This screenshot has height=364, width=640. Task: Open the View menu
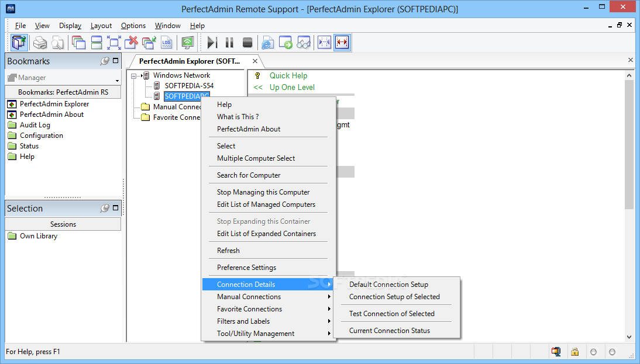(42, 26)
